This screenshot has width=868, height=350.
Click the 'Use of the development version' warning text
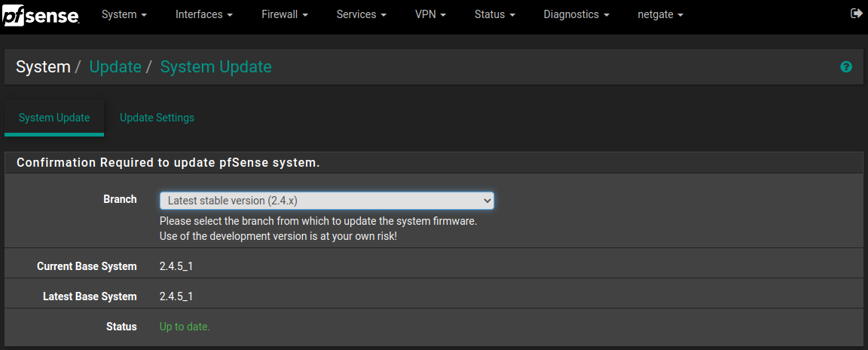(279, 236)
